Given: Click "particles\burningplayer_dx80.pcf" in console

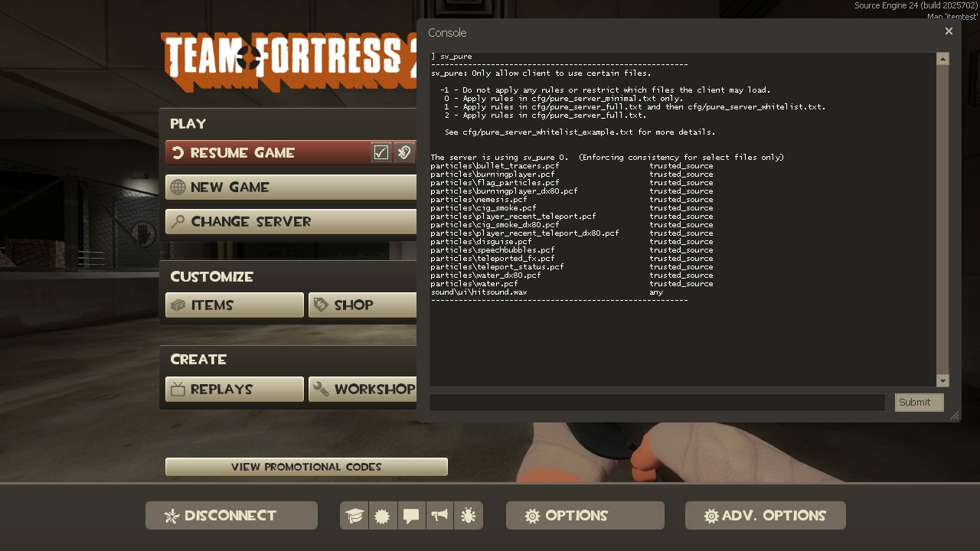Looking at the screenshot, I should tap(504, 191).
